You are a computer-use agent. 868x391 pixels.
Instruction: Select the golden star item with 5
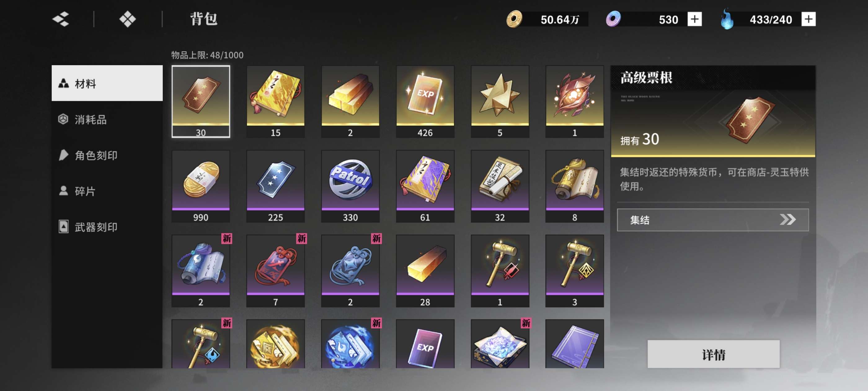500,101
